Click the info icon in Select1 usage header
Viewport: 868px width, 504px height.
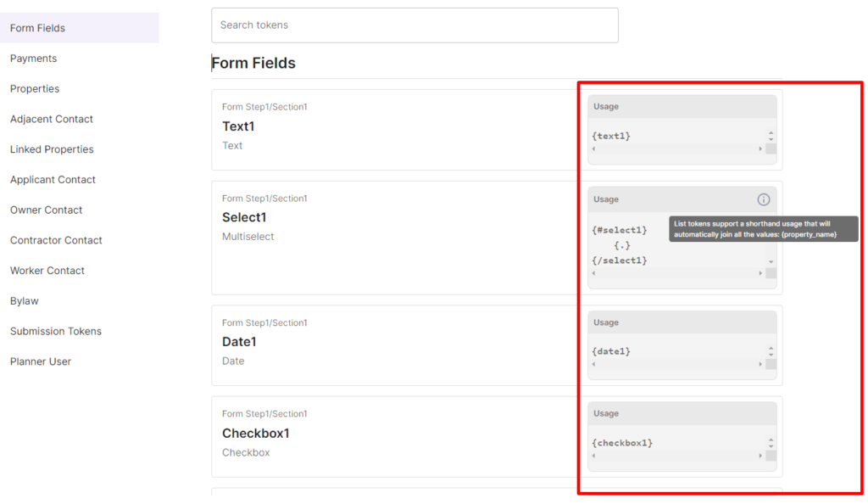pos(763,199)
